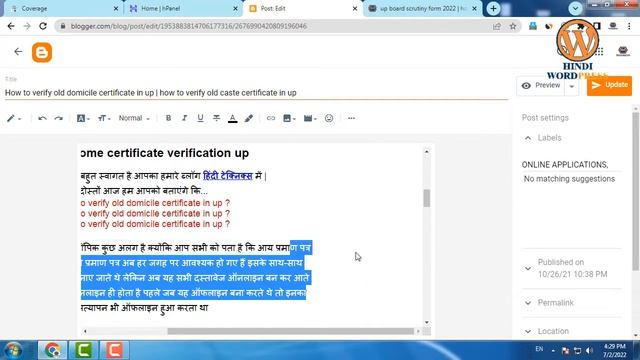Click the Update button

[x=609, y=85]
